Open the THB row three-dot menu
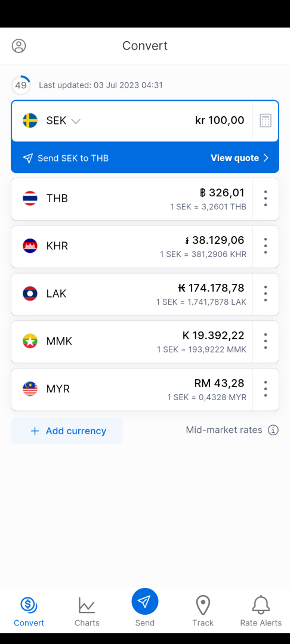Viewport: 290px width, 644px height. point(266,199)
